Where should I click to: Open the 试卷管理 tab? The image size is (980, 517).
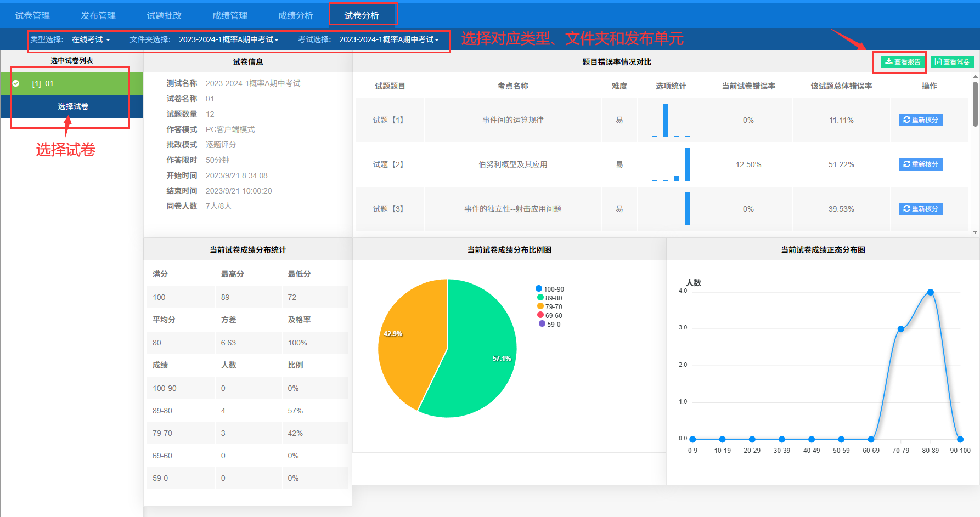pos(32,15)
